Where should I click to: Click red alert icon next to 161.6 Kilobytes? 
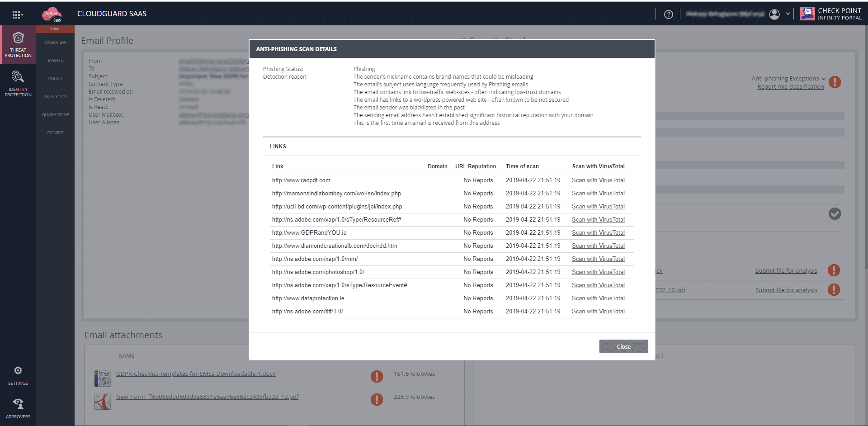(377, 376)
